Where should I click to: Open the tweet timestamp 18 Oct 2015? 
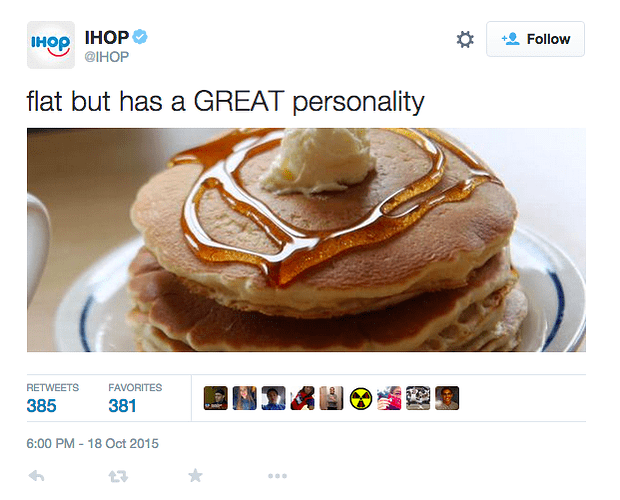tap(93, 443)
